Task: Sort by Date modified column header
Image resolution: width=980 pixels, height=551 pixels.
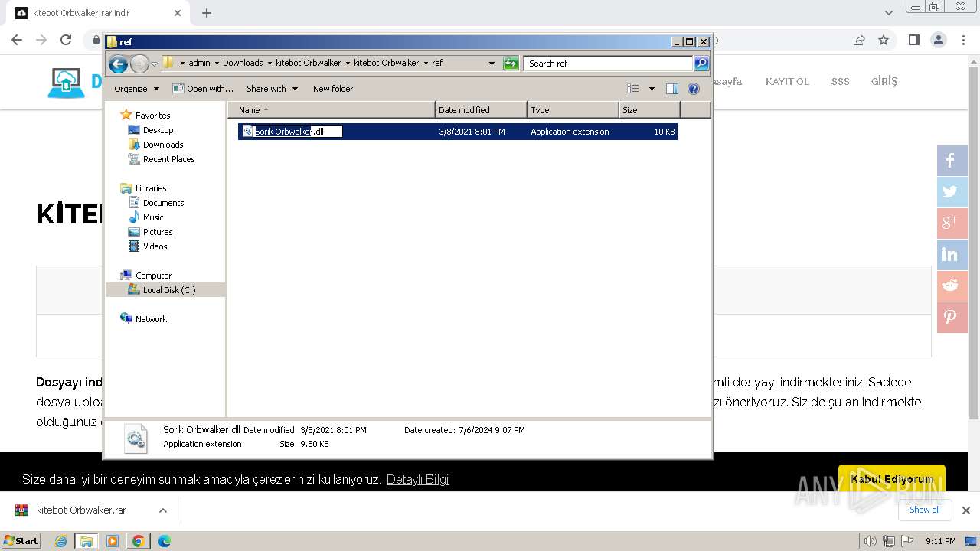Action: coord(481,110)
